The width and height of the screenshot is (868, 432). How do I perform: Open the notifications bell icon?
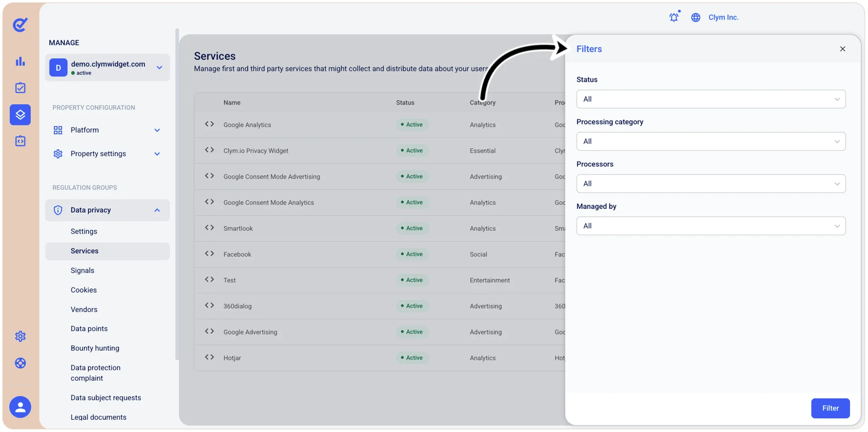tap(674, 17)
